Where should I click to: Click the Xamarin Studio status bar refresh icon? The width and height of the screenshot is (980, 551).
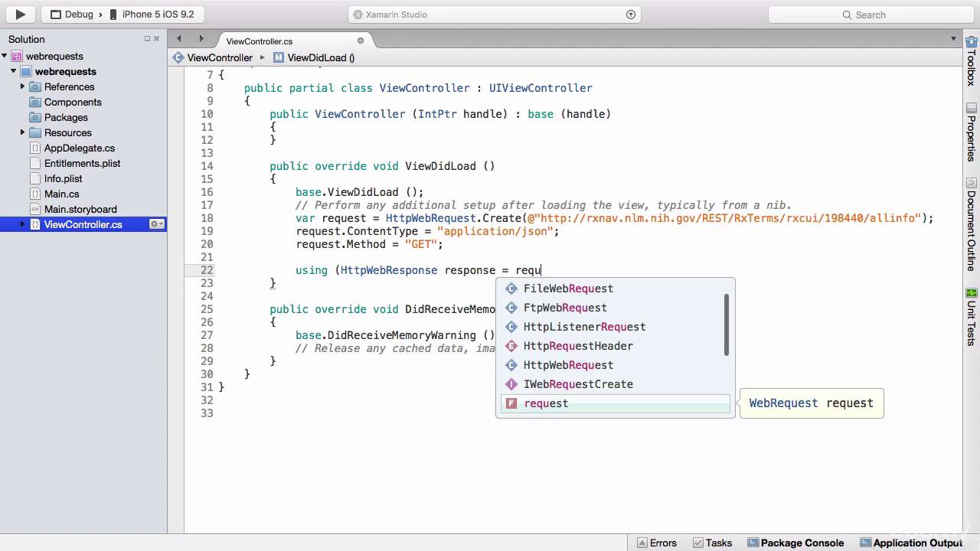[x=631, y=14]
